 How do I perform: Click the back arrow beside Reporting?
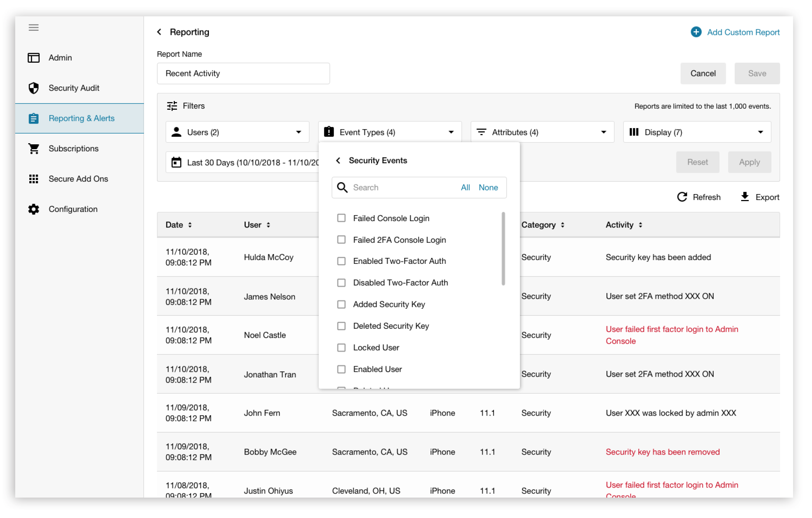(160, 32)
